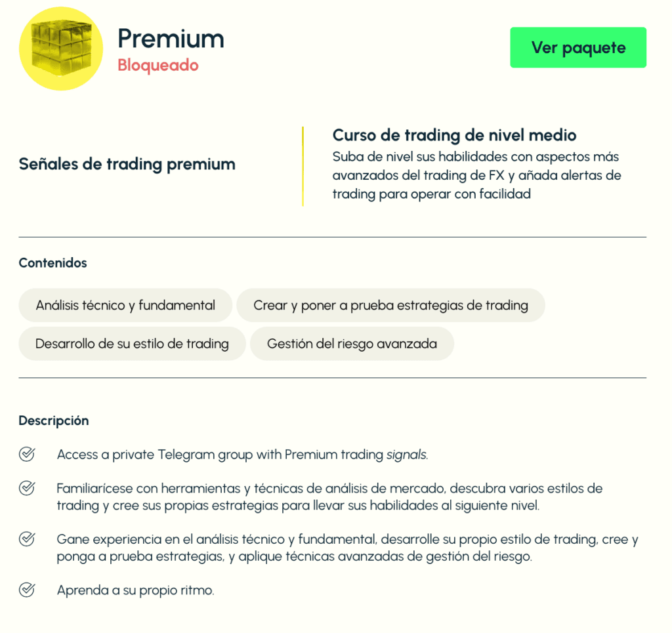The height and width of the screenshot is (633, 672).
Task: Click the Contenidos section heading
Action: [52, 263]
